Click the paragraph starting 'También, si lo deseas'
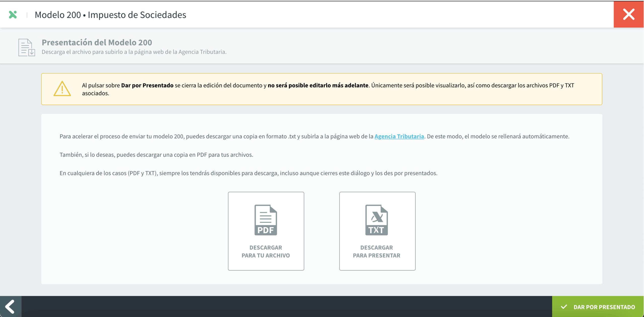 [x=156, y=155]
